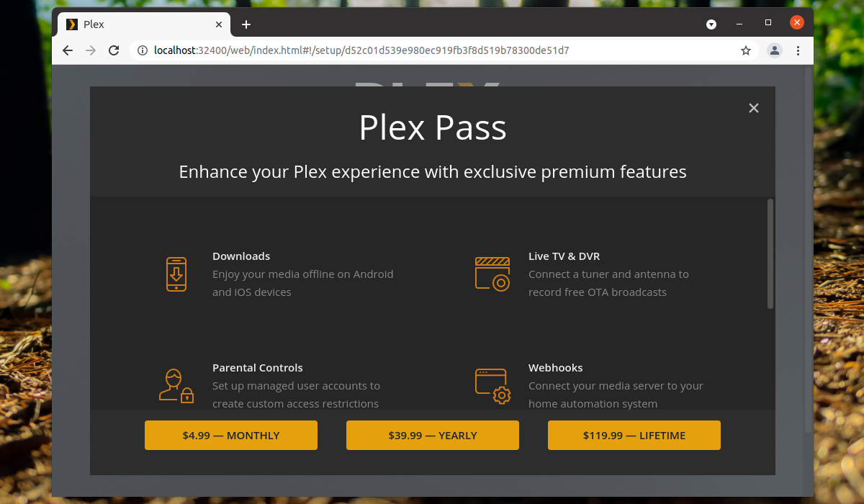Viewport: 864px width, 504px height.
Task: Choose the $39.99 Yearly plan
Action: coord(433,436)
